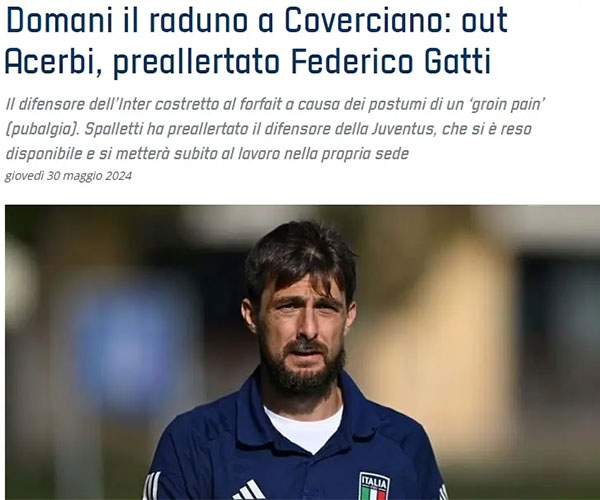Click the three white stripes on the sleeve
Screen dimensions: 600x500
[x=152, y=485]
